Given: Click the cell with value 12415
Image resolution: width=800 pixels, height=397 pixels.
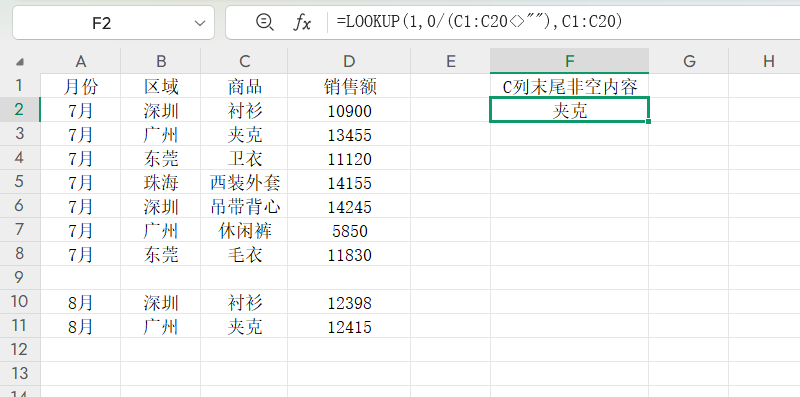Looking at the screenshot, I should [x=349, y=326].
